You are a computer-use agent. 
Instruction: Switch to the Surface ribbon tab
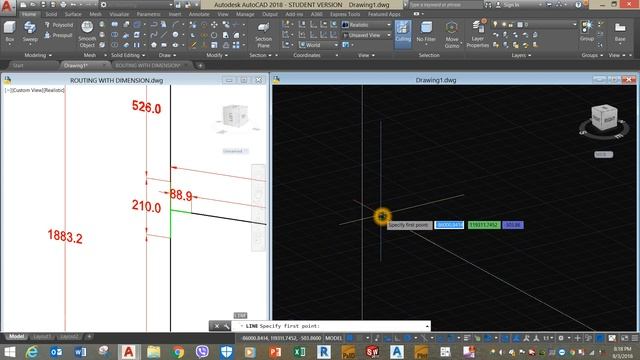(x=73, y=14)
